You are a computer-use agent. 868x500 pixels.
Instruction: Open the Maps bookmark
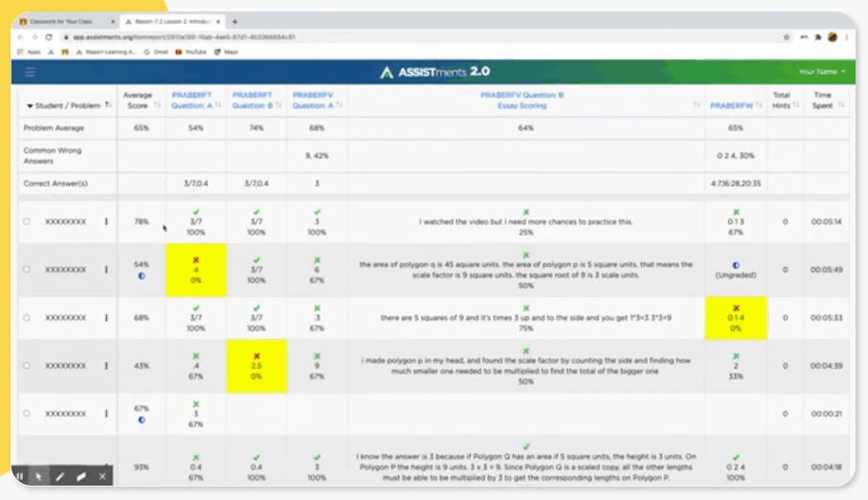[x=227, y=52]
